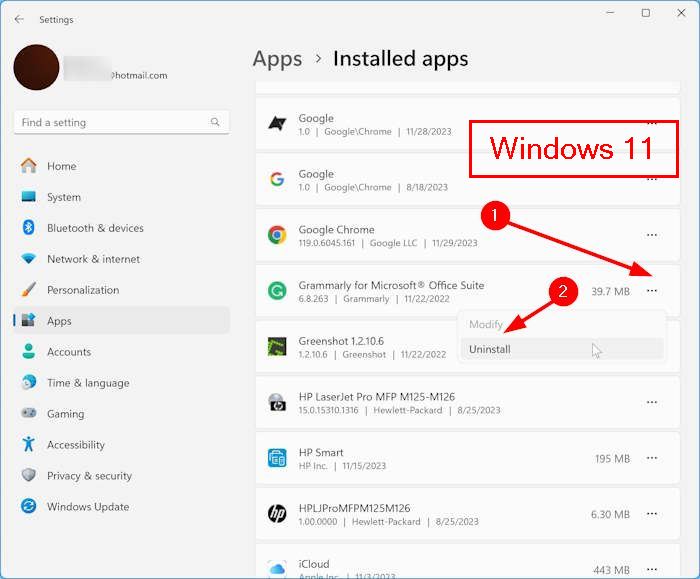Click the HP LaserJet Pro app icon
This screenshot has height=579, width=700.
277,402
